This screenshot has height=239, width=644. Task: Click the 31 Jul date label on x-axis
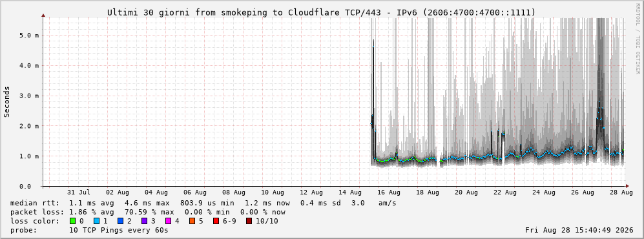pos(79,192)
